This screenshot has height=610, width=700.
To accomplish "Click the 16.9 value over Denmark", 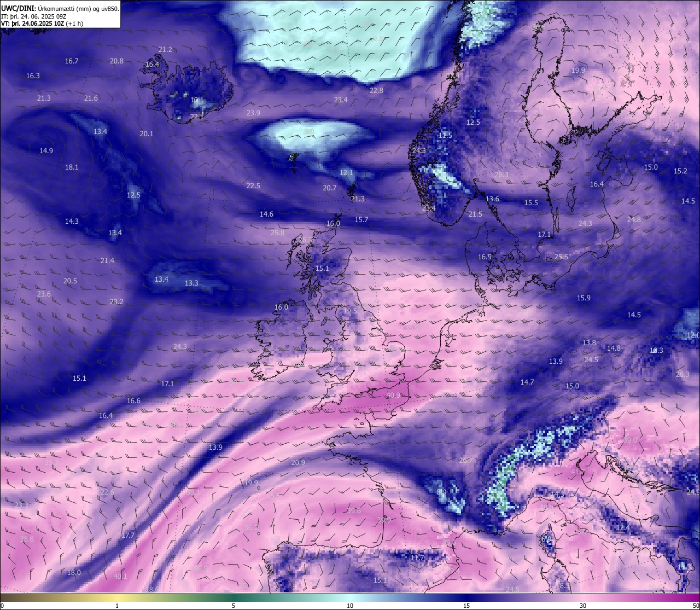I will 485,257.
